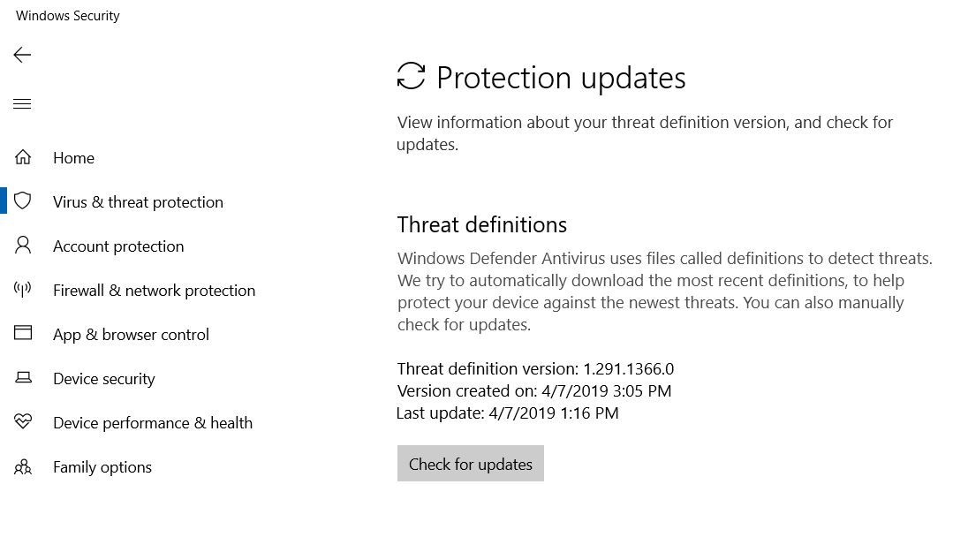Click the back arrow button
The image size is (968, 560).
(22, 55)
